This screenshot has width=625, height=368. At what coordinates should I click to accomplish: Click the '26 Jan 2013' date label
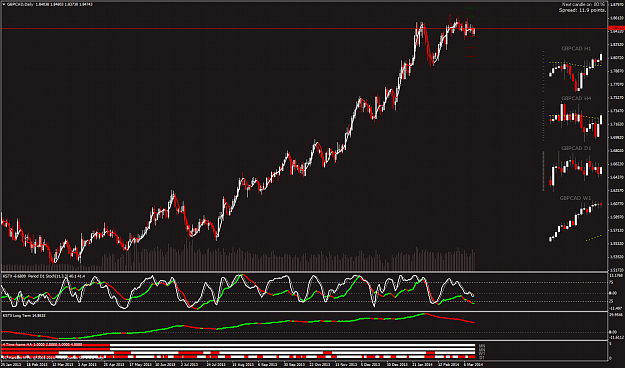point(10,364)
